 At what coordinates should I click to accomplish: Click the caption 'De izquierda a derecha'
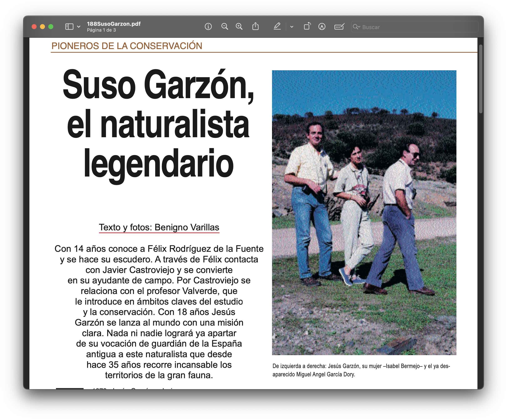click(x=299, y=366)
